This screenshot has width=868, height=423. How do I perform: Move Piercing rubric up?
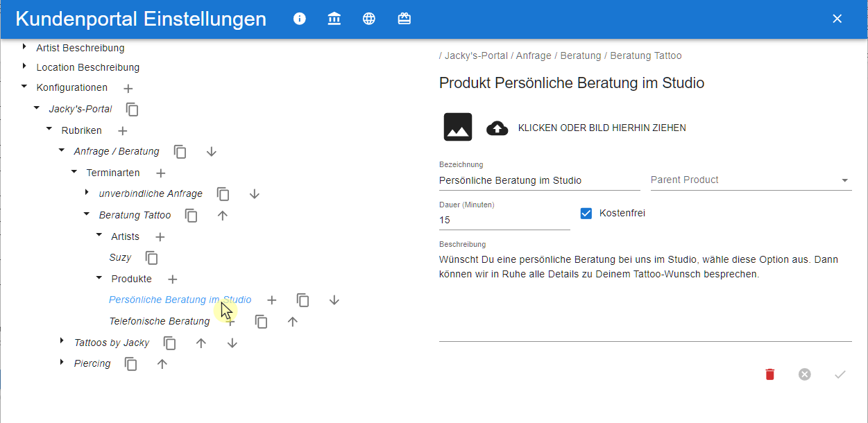(x=162, y=364)
